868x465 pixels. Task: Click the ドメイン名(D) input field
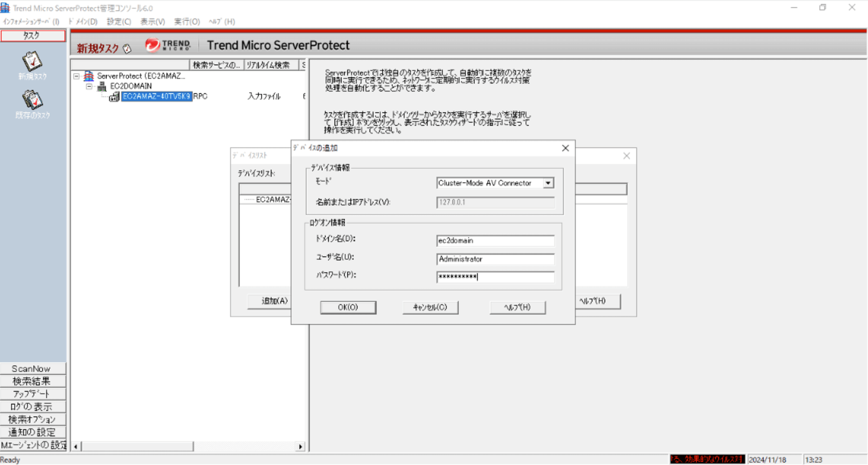[495, 240]
